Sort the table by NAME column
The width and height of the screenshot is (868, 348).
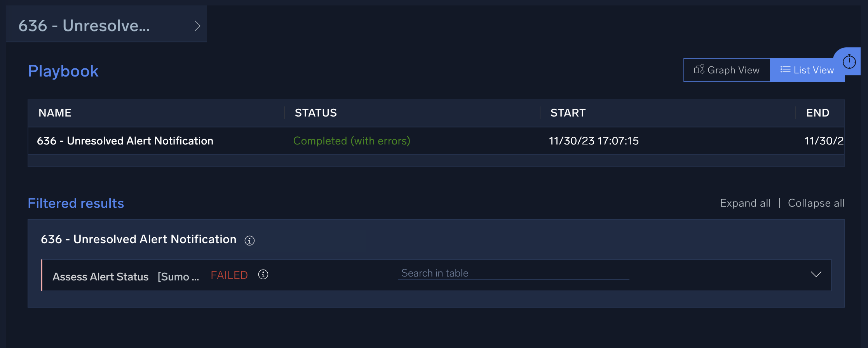[54, 113]
